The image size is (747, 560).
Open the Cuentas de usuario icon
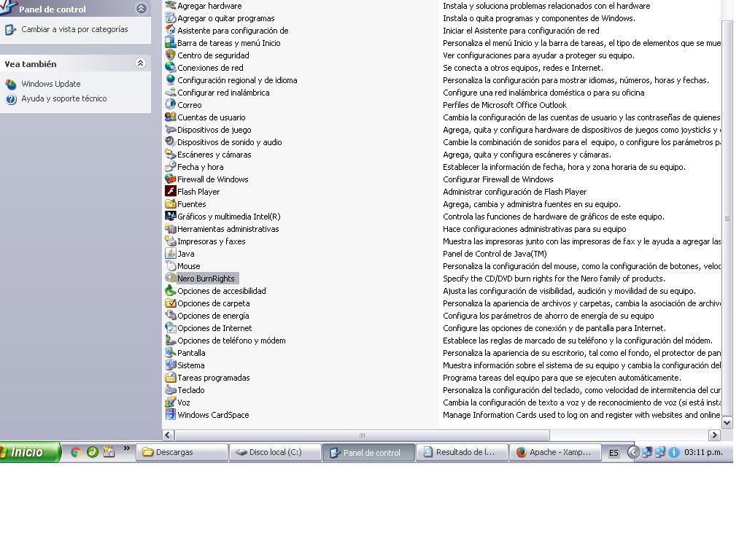click(171, 117)
